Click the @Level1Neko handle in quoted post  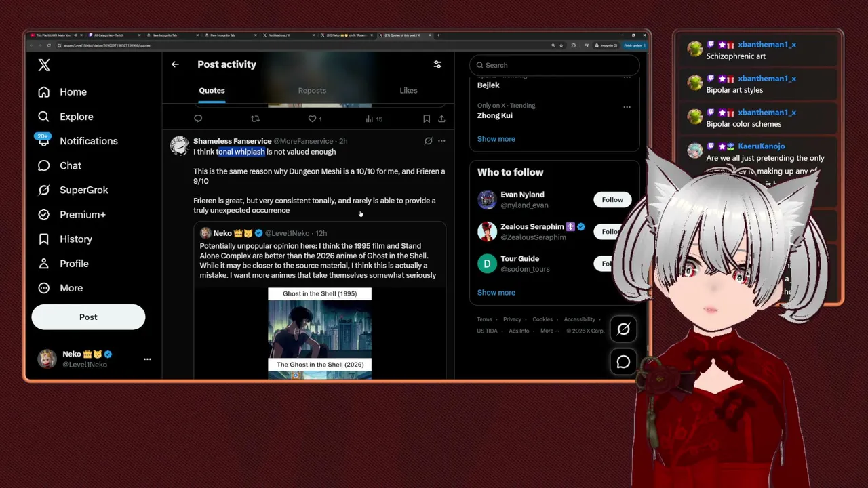click(287, 233)
